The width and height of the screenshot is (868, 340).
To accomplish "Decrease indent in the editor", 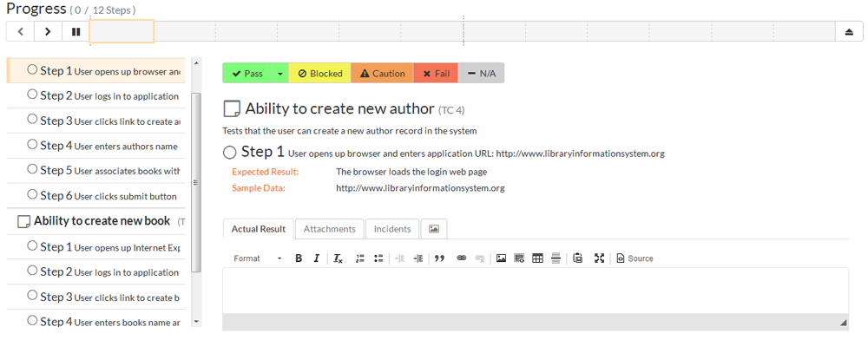I will pos(401,258).
